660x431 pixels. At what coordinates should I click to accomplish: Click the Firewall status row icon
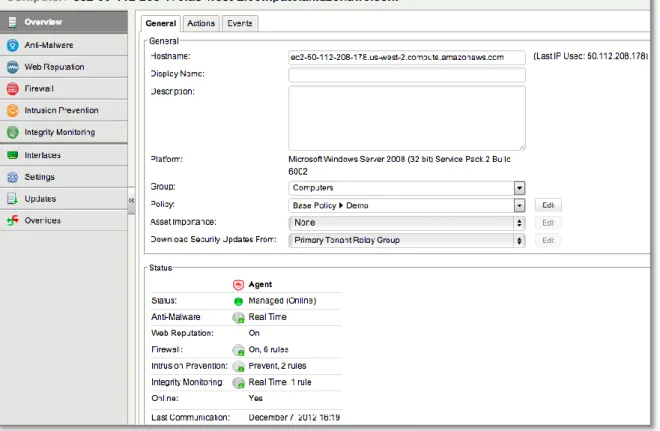coord(238,350)
